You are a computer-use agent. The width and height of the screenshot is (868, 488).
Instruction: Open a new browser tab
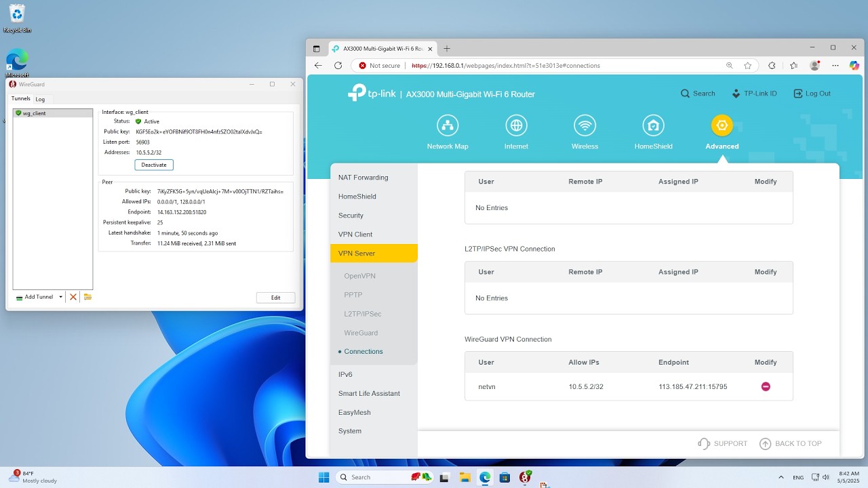[x=447, y=48]
